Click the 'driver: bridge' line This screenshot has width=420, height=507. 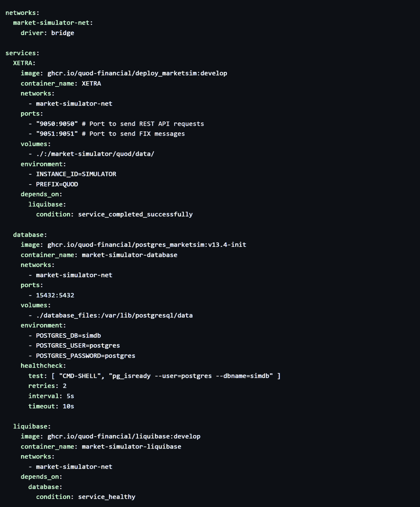(47, 33)
